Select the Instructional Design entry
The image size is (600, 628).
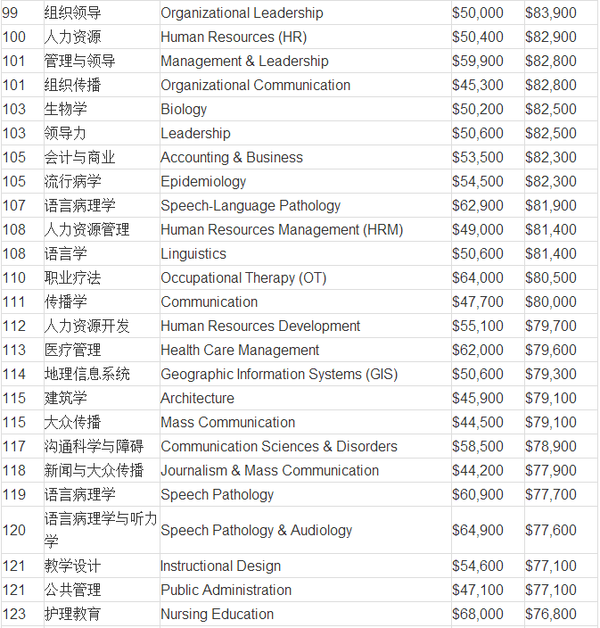coord(220,566)
